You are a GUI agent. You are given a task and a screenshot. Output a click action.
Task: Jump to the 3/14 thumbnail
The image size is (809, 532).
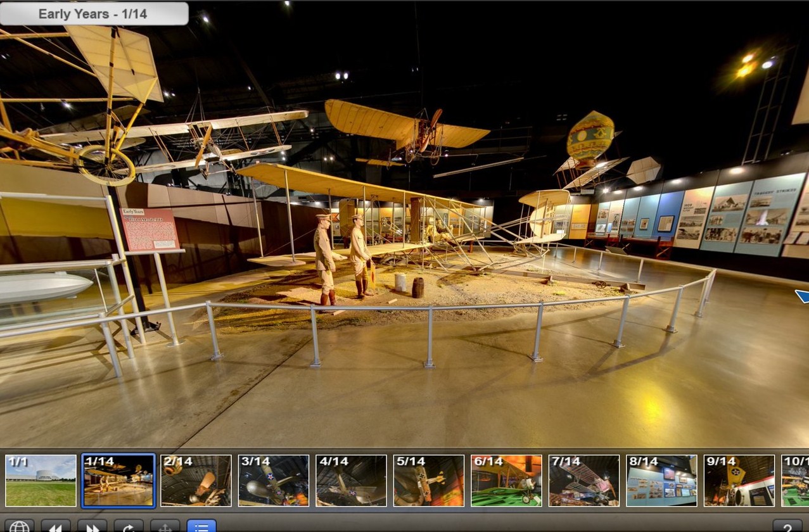click(274, 481)
